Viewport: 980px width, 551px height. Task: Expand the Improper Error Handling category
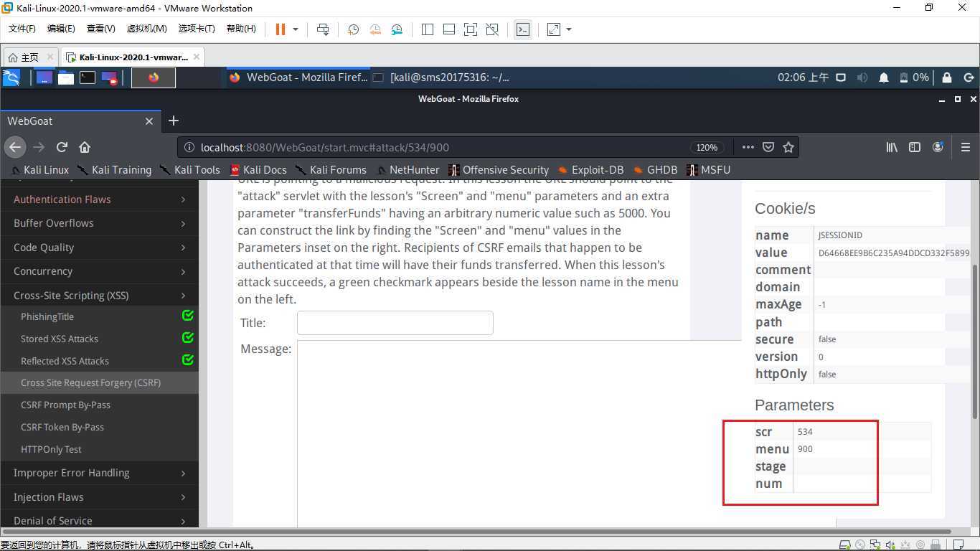[x=99, y=473]
